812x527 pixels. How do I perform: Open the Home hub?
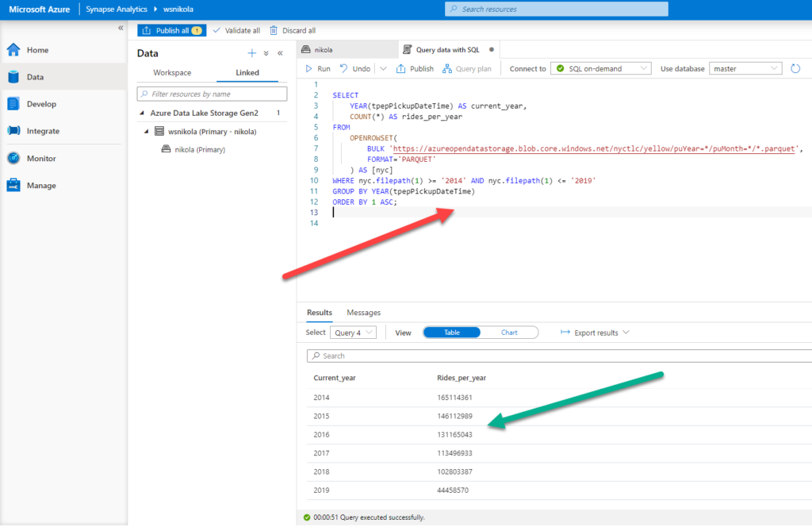click(37, 50)
